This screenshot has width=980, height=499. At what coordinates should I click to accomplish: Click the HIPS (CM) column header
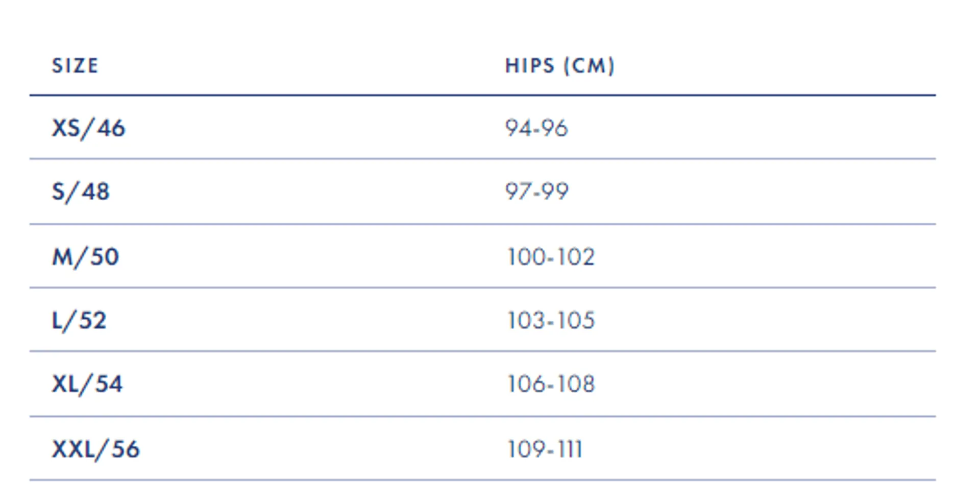click(x=560, y=66)
